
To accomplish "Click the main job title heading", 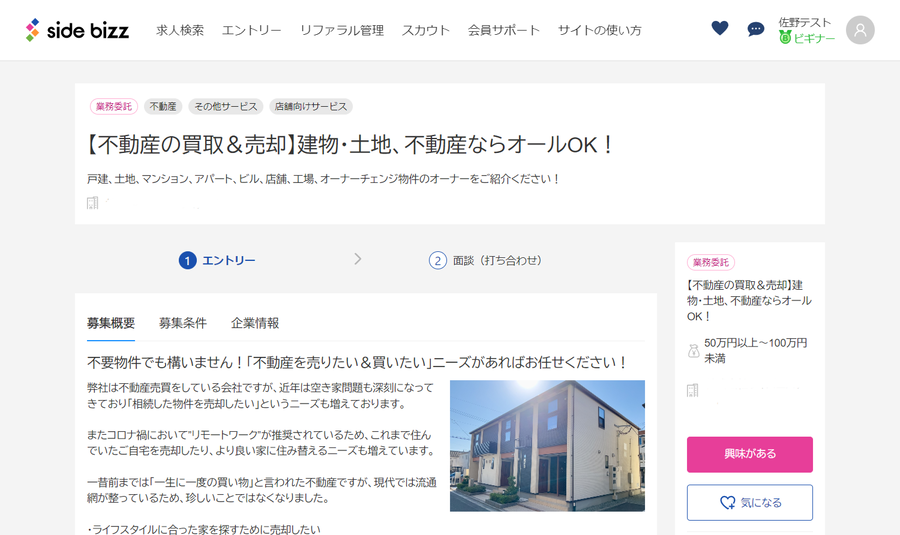I will coord(349,145).
